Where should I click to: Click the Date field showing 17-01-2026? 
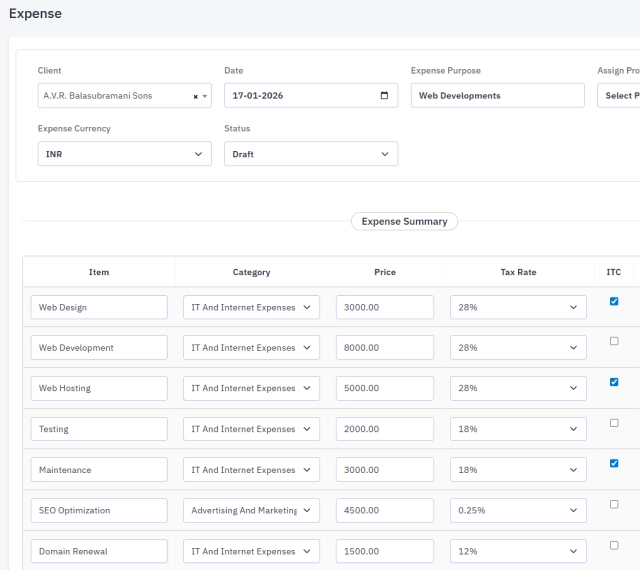point(311,96)
